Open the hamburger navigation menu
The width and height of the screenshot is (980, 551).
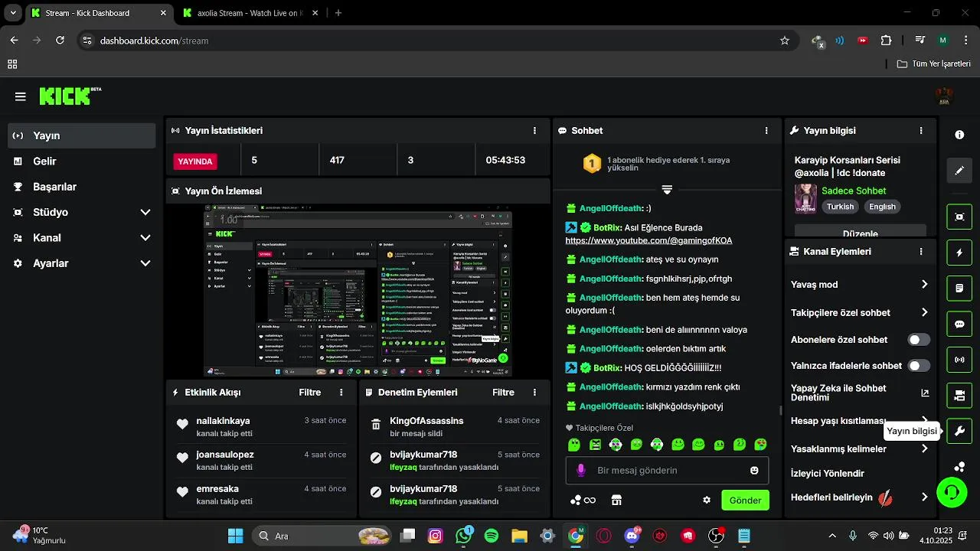(21, 96)
